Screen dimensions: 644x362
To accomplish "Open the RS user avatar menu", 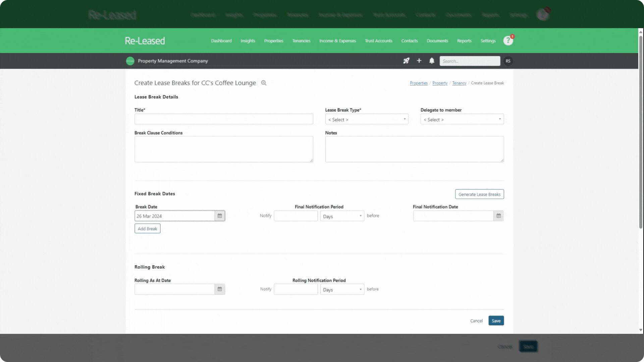I will pyautogui.click(x=508, y=61).
